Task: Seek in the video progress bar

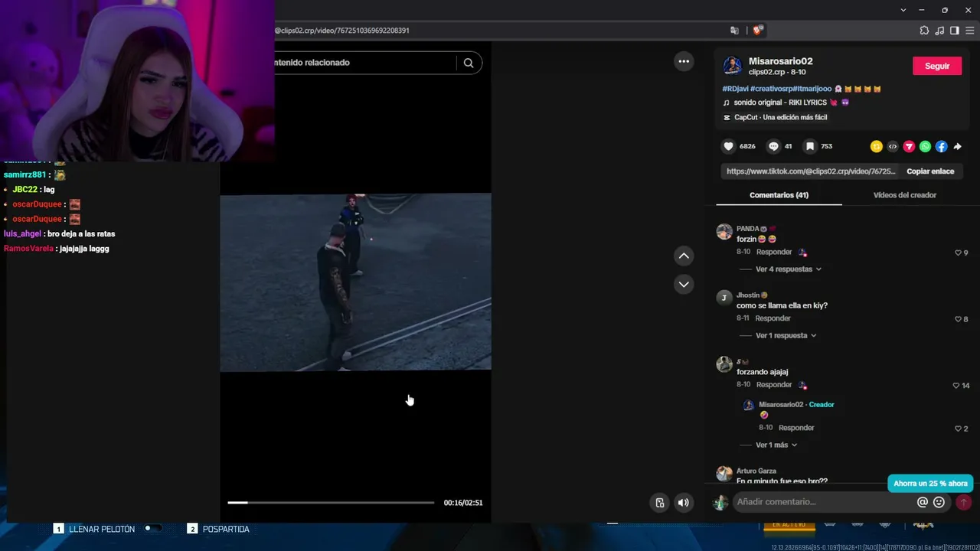Action: click(331, 503)
